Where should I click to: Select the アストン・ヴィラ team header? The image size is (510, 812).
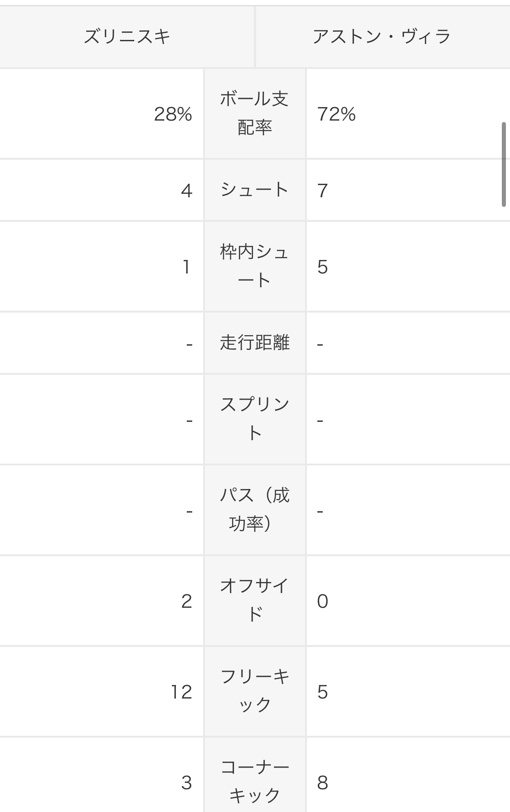point(382,37)
